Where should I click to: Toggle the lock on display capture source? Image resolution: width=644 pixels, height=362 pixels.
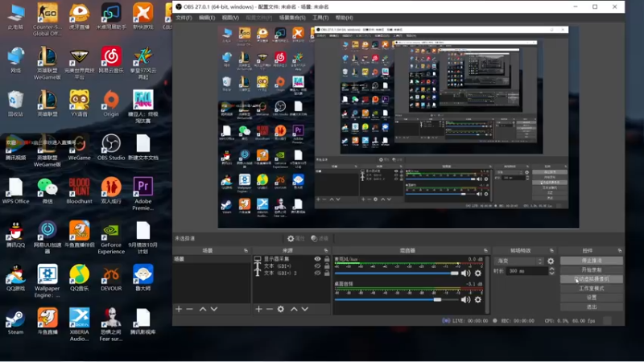tap(327, 259)
